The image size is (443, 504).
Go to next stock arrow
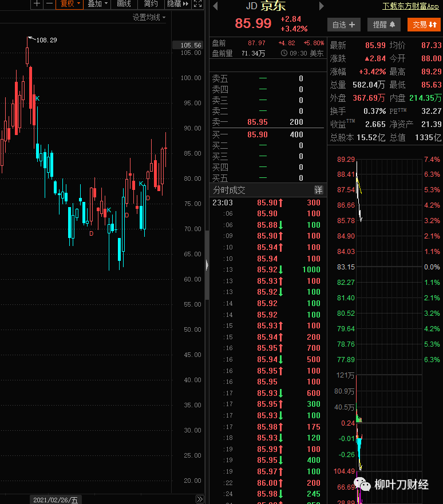point(321,6)
